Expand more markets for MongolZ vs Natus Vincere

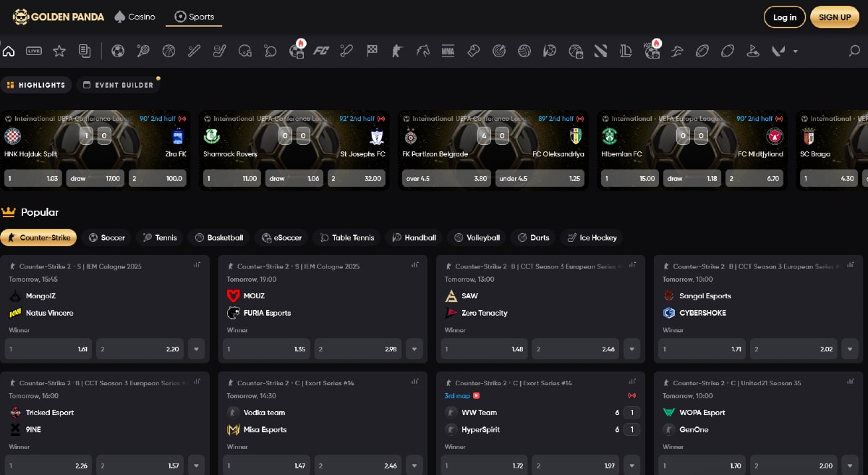[x=197, y=349]
